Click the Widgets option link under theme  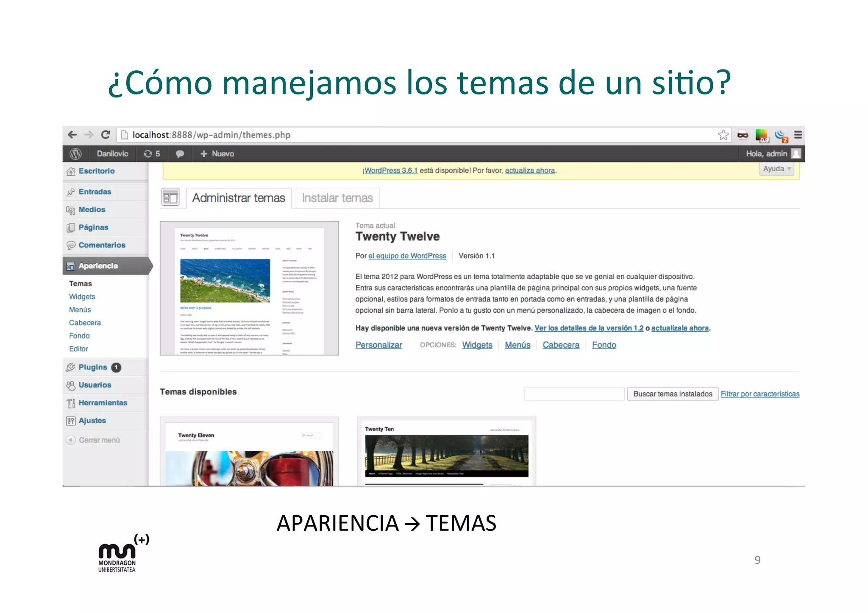(x=477, y=345)
